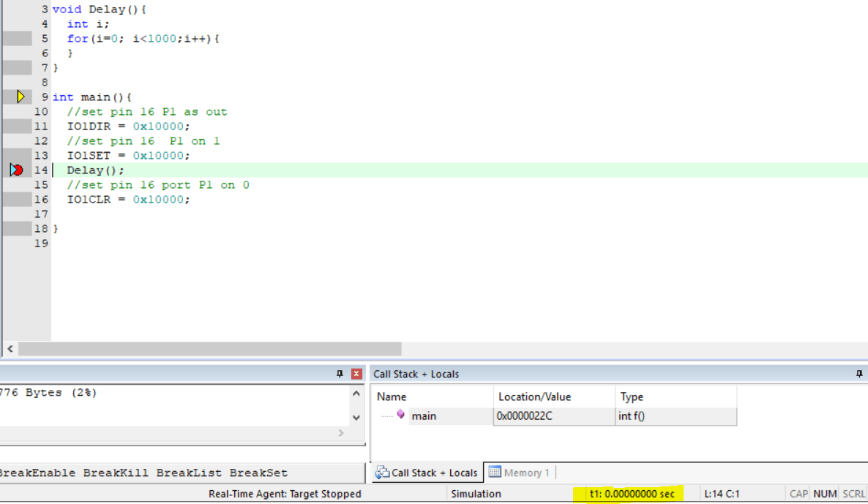Click the main function diamond icon in Call Stack

pyautogui.click(x=400, y=415)
